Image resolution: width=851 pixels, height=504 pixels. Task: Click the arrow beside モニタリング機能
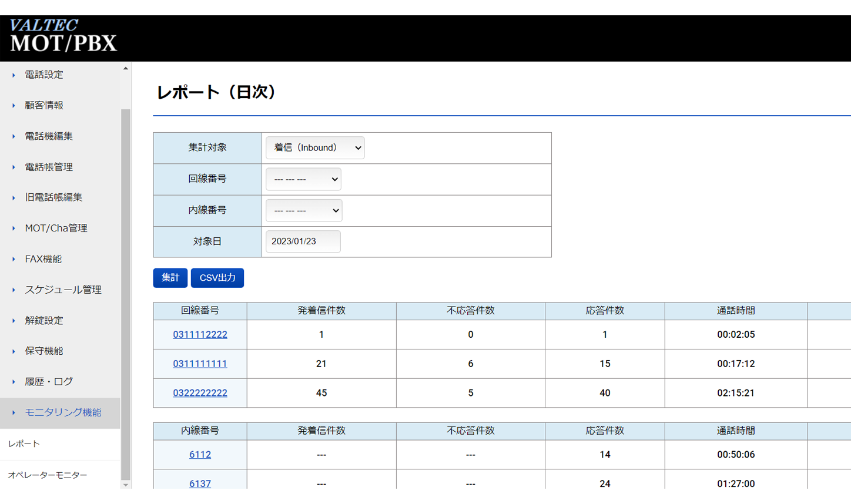click(14, 412)
